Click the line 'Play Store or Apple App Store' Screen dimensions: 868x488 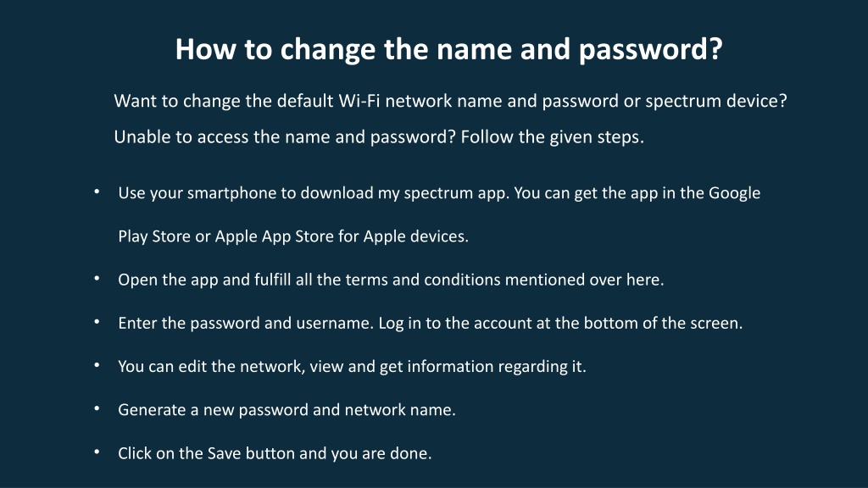[x=293, y=236]
